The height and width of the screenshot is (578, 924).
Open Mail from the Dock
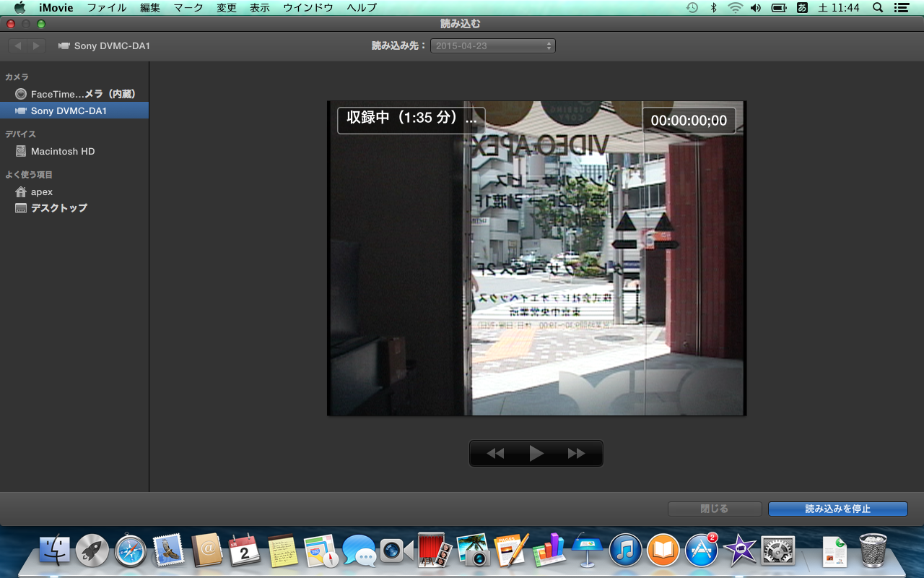(169, 551)
